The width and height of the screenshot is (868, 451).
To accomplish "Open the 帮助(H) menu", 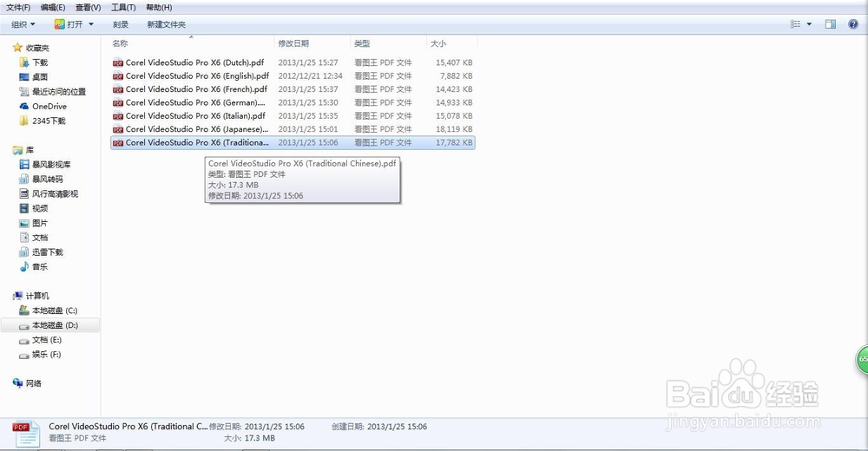I will point(159,7).
